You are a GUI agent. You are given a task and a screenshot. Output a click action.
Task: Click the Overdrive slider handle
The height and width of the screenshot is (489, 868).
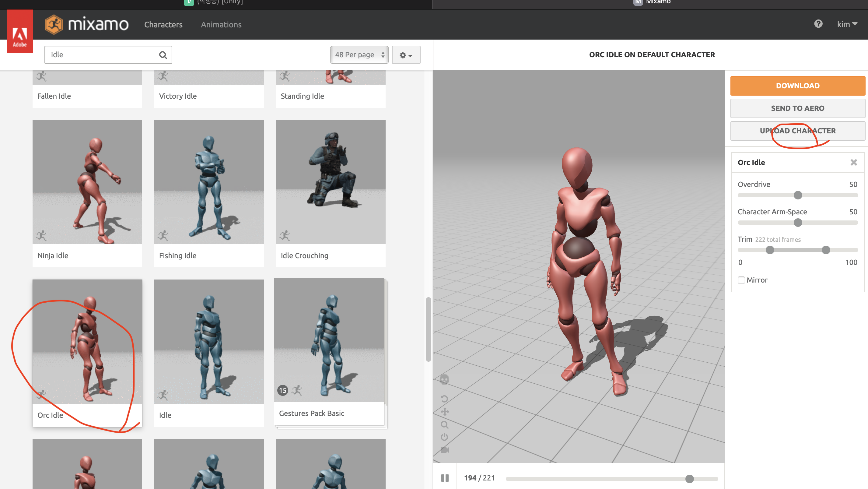798,195
